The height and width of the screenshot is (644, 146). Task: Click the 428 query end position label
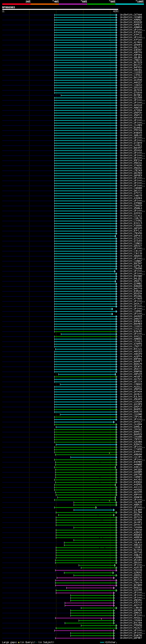(x=115, y=11)
